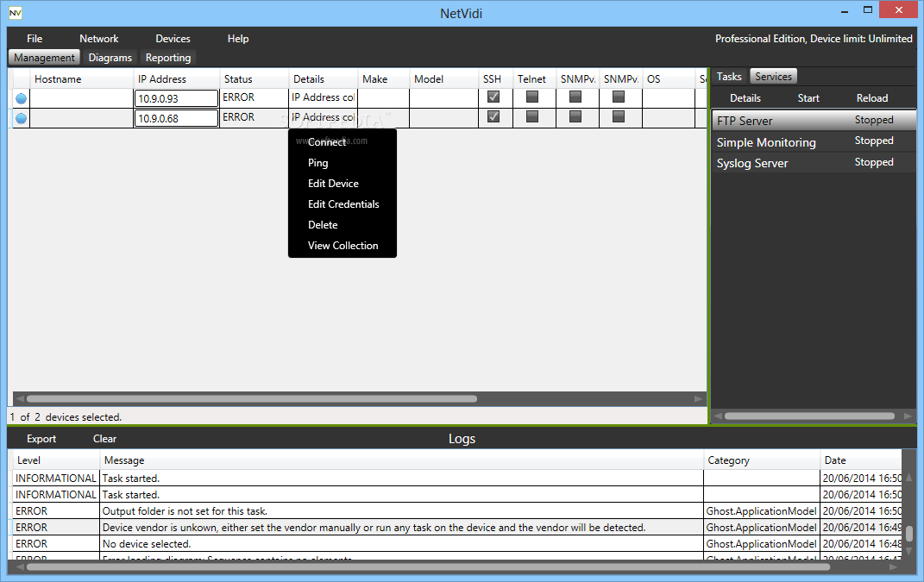Open the File menu

35,39
